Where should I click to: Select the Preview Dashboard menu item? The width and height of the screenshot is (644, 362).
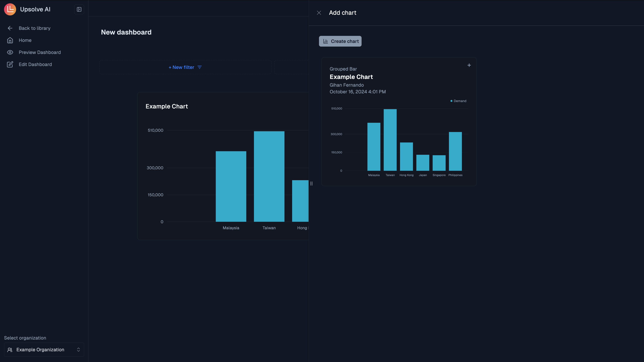[x=40, y=52]
